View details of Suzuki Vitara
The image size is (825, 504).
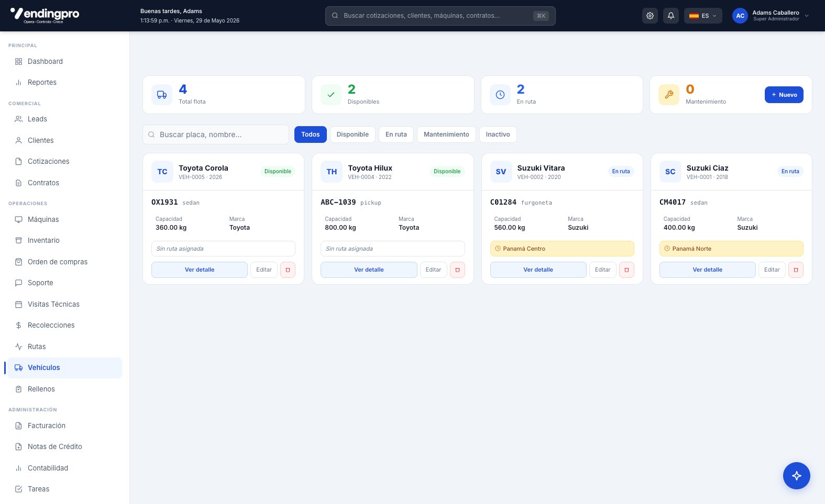(x=538, y=270)
